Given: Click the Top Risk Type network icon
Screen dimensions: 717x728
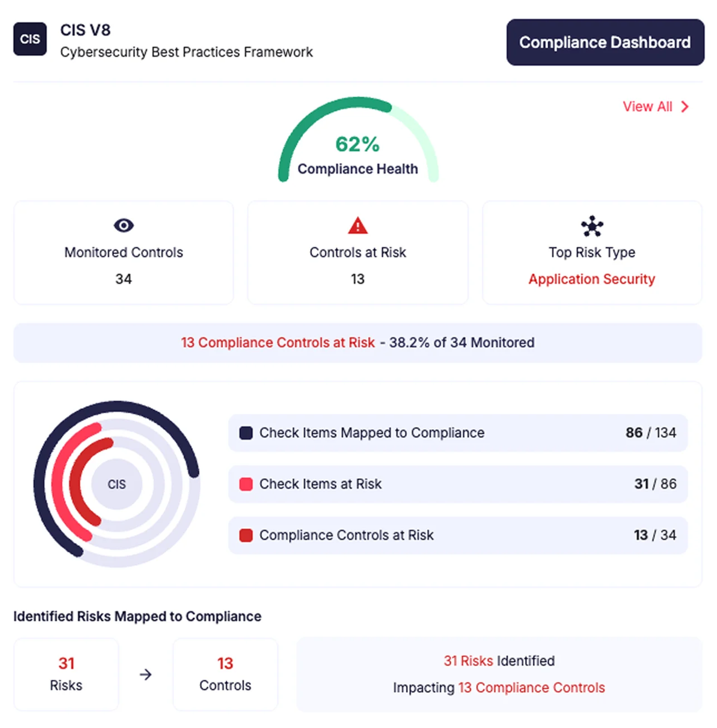Looking at the screenshot, I should pos(592,226).
